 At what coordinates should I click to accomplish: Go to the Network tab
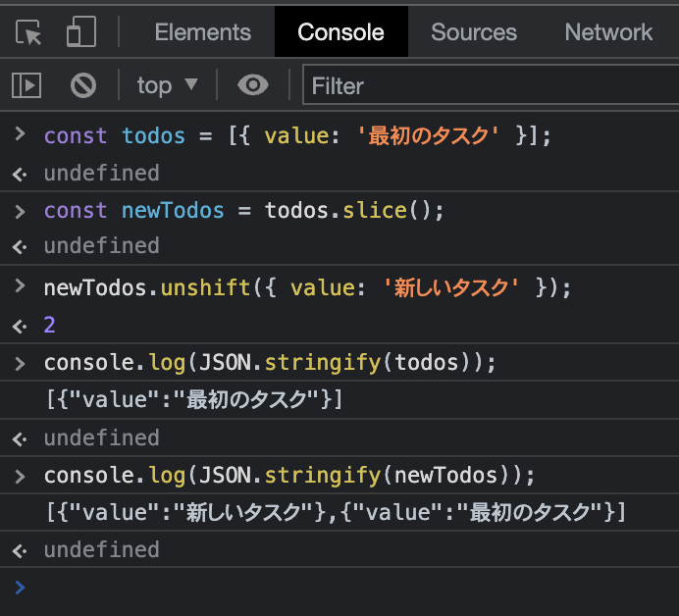click(608, 32)
